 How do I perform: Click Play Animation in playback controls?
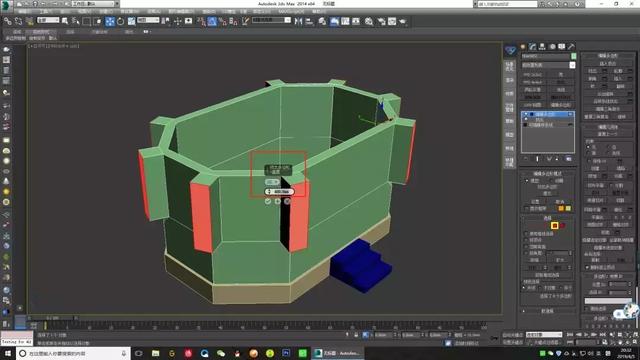click(587, 335)
